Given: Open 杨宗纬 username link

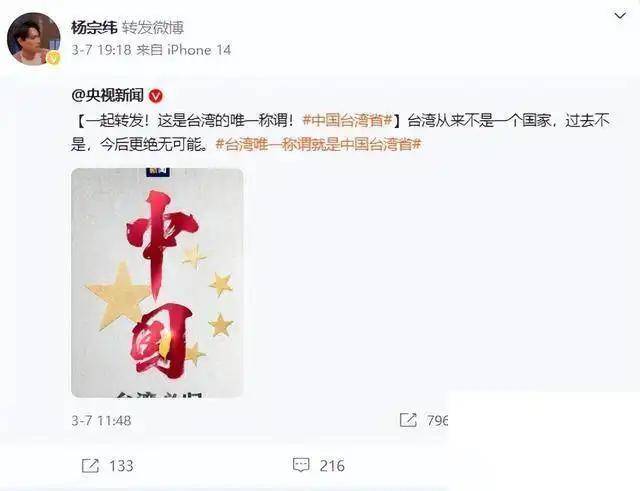Looking at the screenshot, I should [94, 28].
